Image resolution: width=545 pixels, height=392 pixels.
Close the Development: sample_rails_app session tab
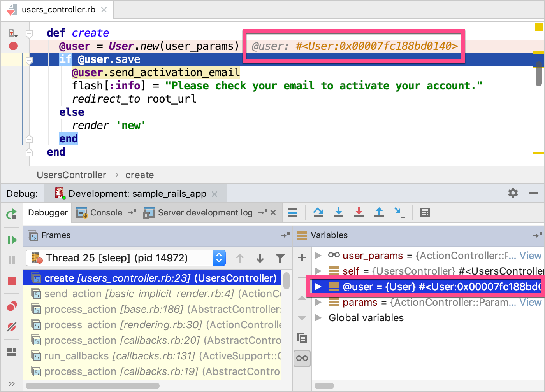click(x=214, y=194)
